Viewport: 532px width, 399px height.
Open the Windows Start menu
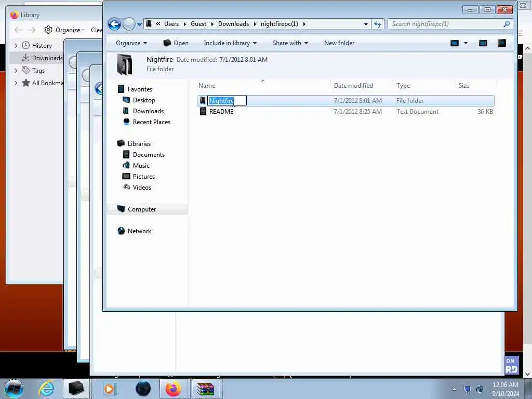[14, 389]
